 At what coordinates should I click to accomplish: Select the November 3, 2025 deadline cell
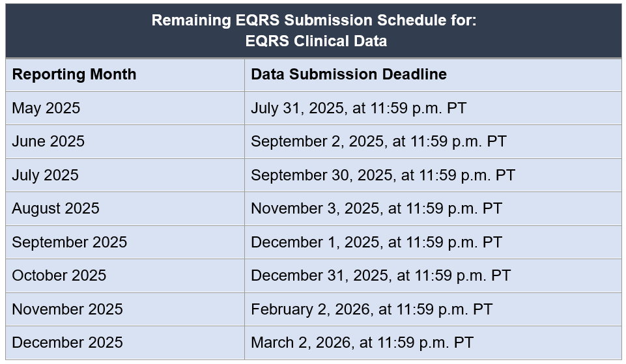(x=433, y=208)
